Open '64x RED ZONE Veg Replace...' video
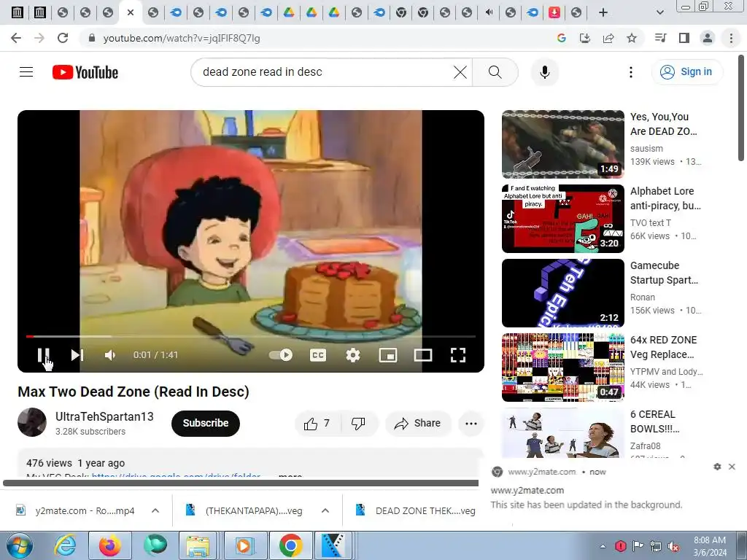747x560 pixels. (x=562, y=367)
